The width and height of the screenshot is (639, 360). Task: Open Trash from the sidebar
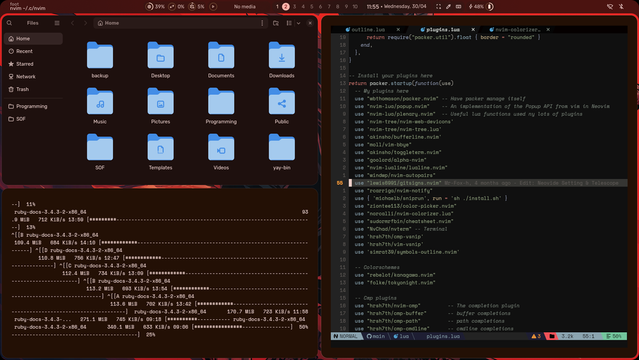[22, 89]
